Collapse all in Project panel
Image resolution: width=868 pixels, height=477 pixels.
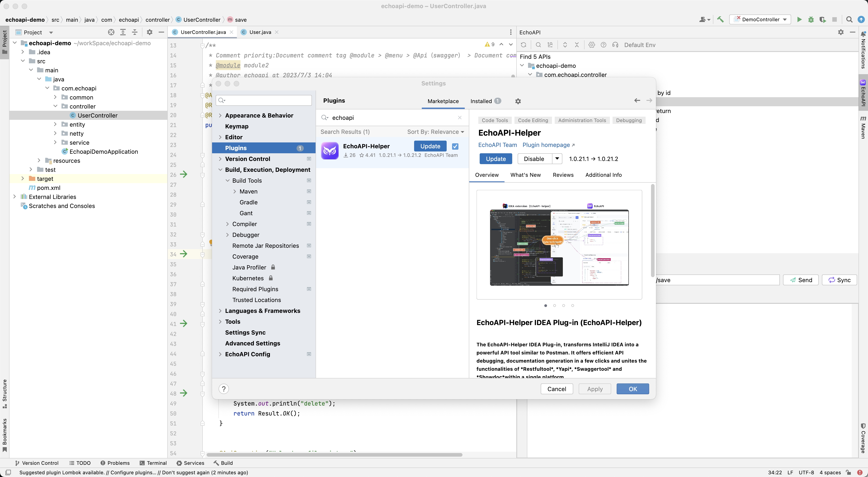[134, 32]
